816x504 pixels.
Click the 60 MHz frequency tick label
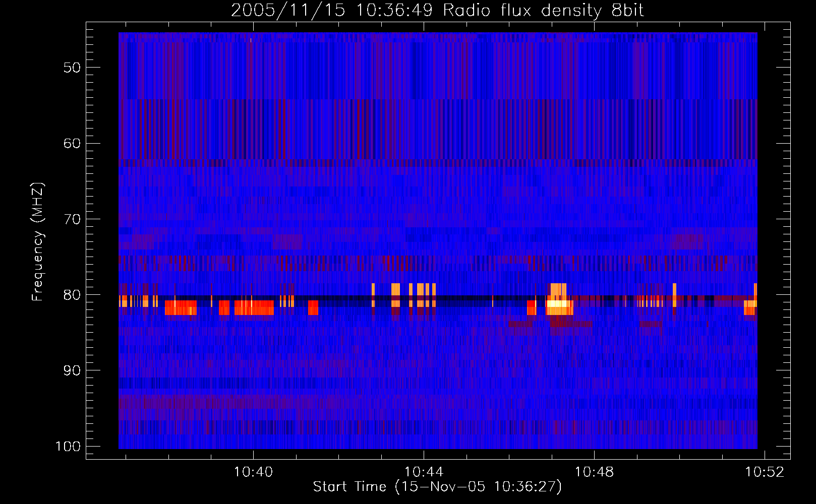pos(72,143)
